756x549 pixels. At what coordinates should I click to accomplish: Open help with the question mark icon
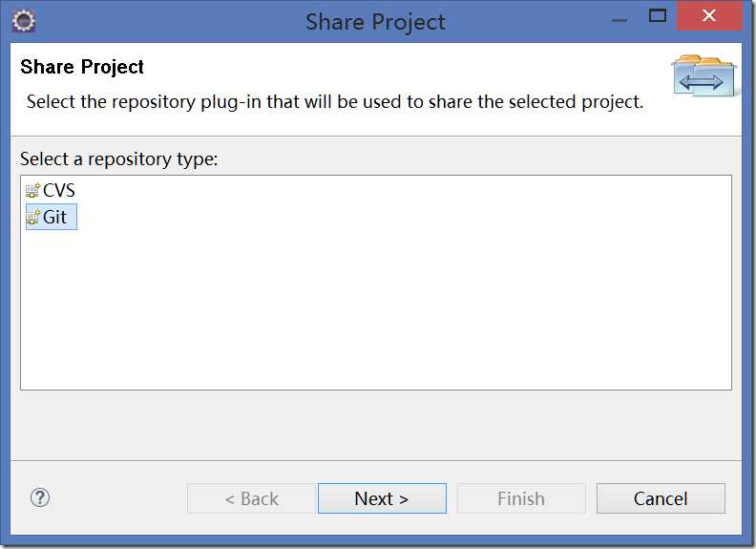tap(40, 497)
